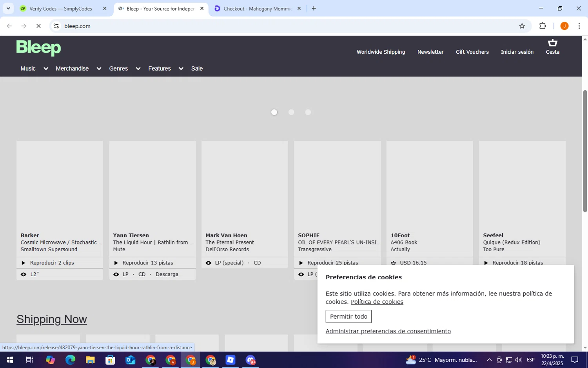The width and height of the screenshot is (588, 368).
Task: Expand the Features menu chevron
Action: 181,69
